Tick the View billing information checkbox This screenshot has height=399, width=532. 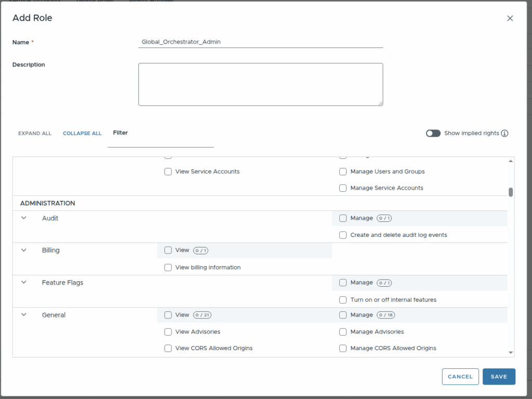click(168, 268)
